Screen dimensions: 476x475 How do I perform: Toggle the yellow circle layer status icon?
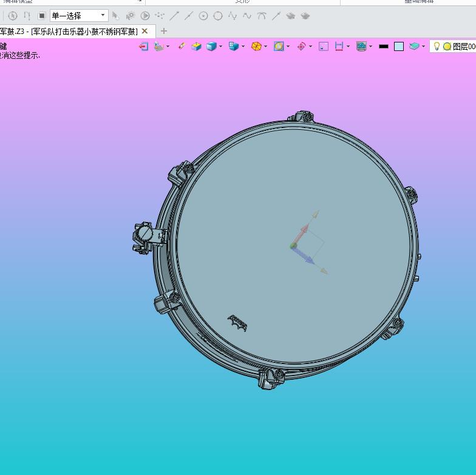click(447, 46)
